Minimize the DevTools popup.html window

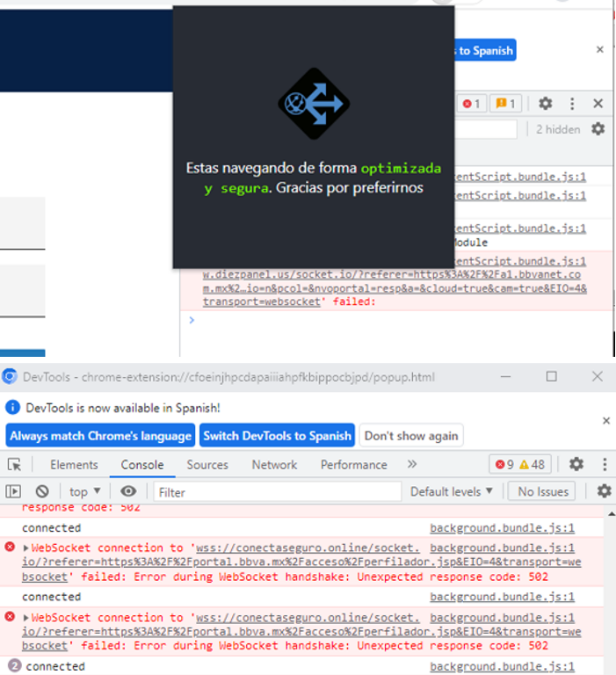pos(506,377)
